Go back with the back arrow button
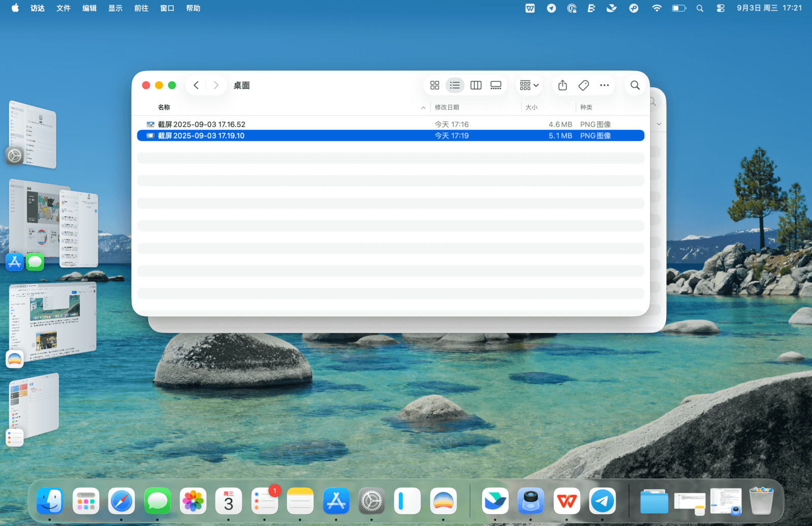 tap(196, 85)
